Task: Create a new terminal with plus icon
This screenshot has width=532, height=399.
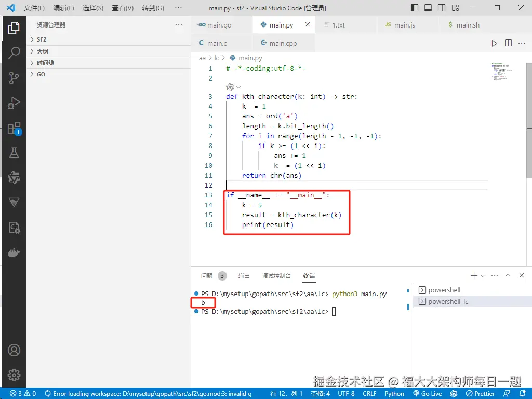Action: (x=474, y=275)
